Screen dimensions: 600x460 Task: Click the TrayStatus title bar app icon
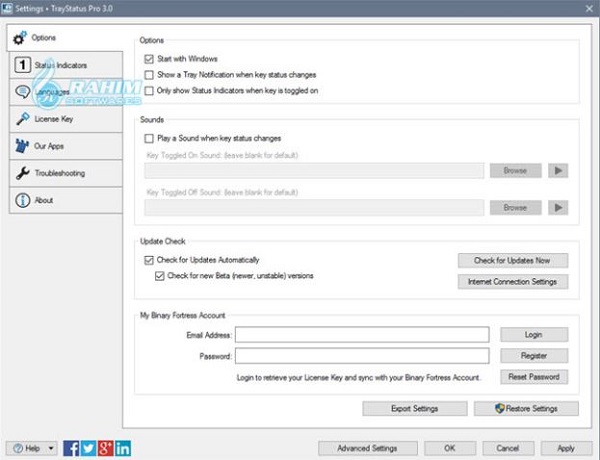point(7,8)
